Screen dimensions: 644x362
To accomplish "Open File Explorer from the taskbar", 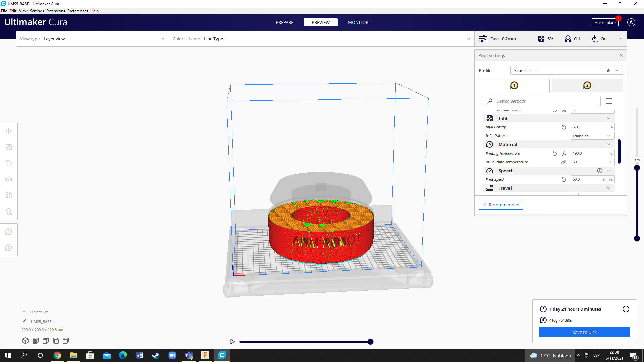I will coord(73,355).
